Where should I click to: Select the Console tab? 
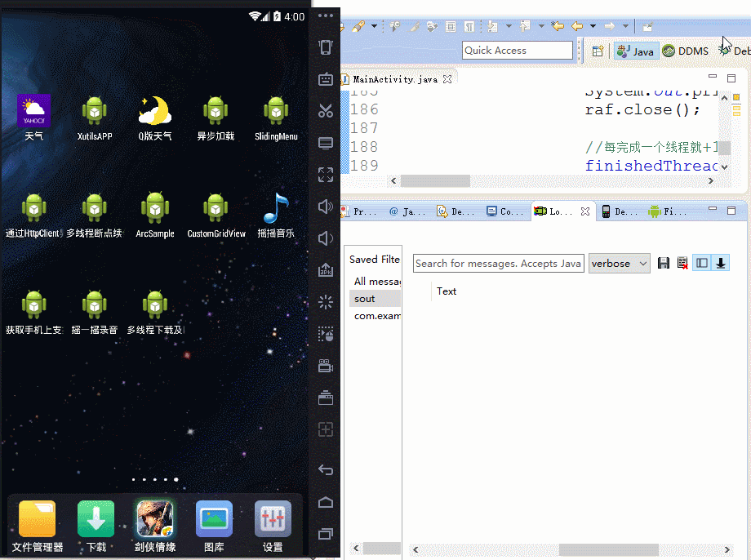[506, 211]
